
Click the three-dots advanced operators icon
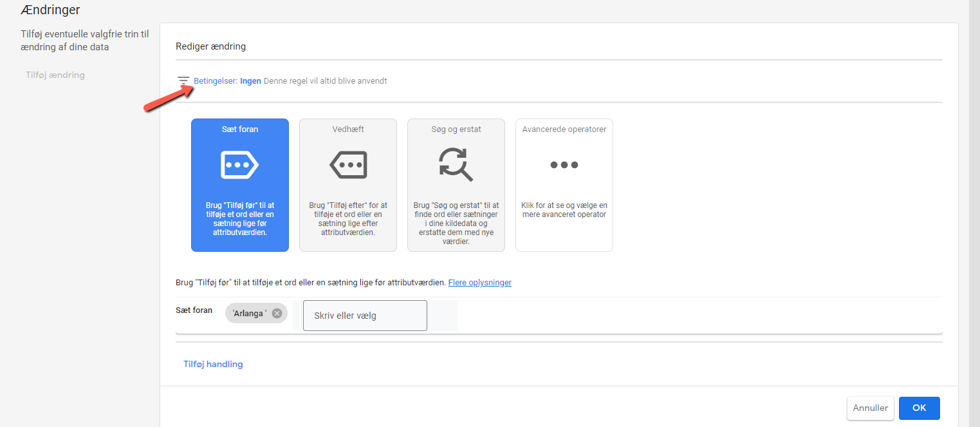point(564,165)
